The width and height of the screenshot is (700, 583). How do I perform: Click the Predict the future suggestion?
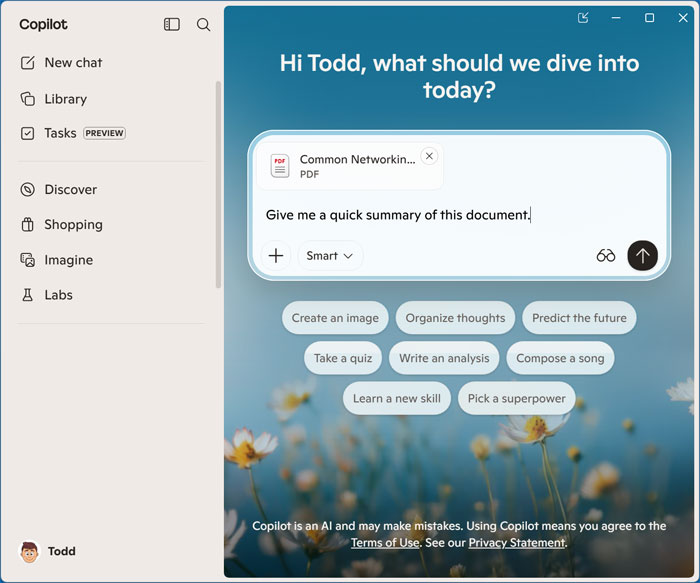click(579, 318)
